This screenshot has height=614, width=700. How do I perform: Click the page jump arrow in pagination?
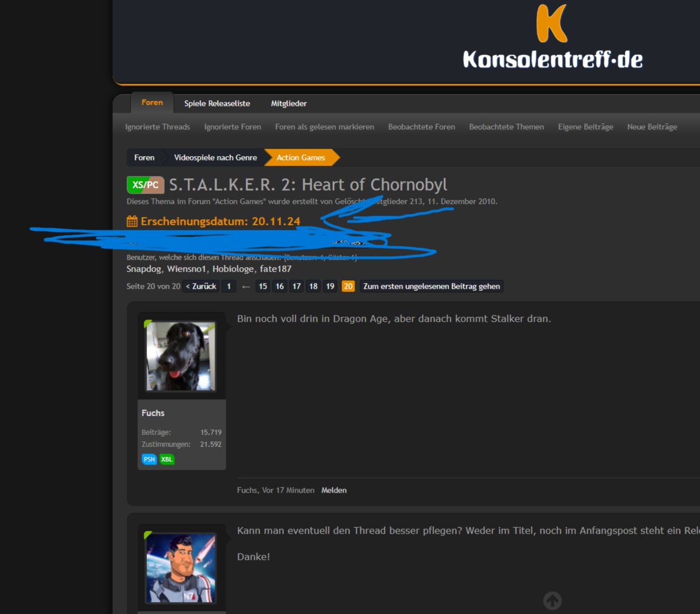(x=246, y=286)
